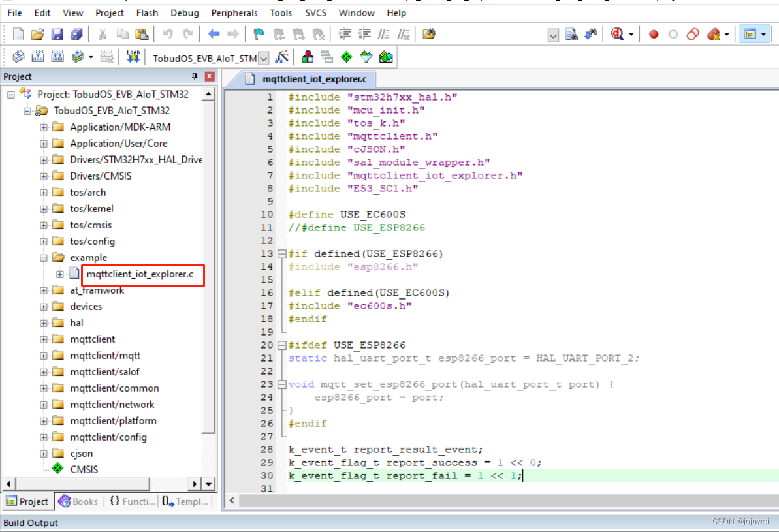Insert a bookmark with the flag icon
The width and height of the screenshot is (779, 532).
click(259, 34)
